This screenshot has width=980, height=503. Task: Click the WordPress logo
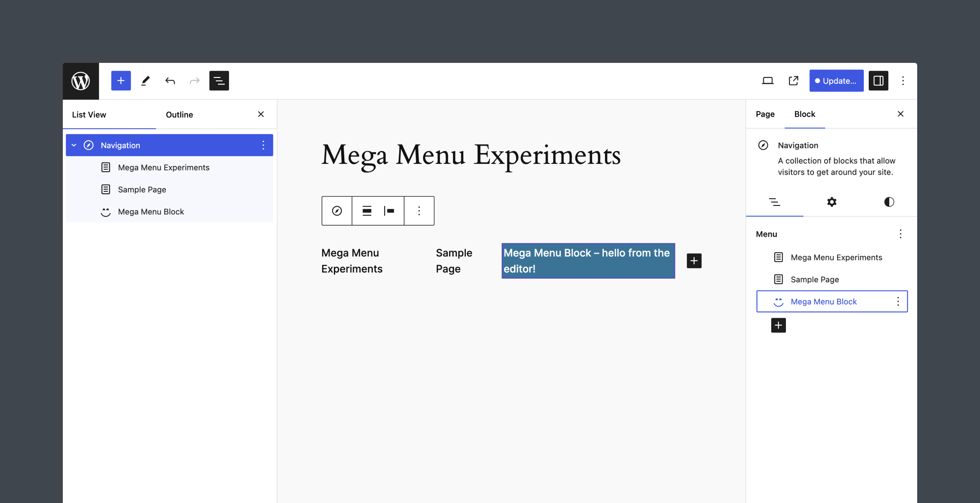coord(81,80)
